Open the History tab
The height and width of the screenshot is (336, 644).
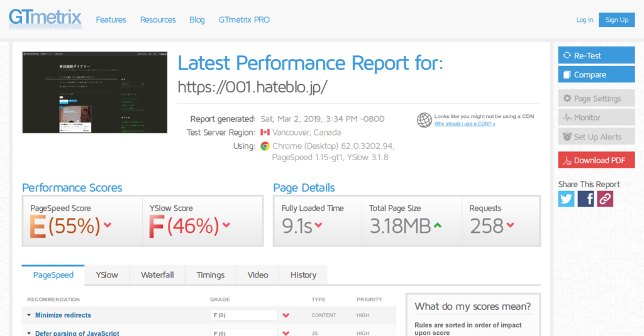pyautogui.click(x=303, y=275)
